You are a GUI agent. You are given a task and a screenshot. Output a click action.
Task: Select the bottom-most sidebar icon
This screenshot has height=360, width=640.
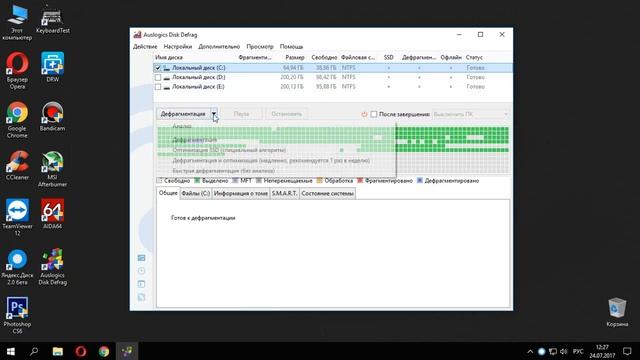click(141, 297)
